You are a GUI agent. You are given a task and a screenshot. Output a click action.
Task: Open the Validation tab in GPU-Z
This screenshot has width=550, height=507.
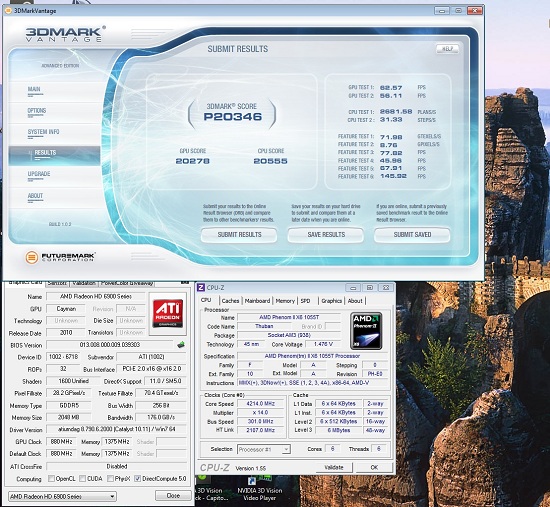click(x=84, y=283)
